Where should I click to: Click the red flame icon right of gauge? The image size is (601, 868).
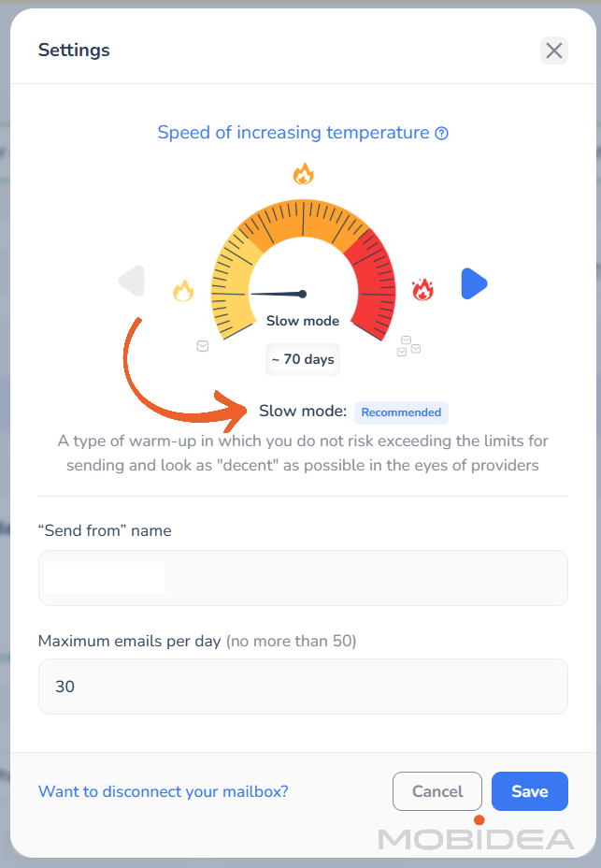422,289
